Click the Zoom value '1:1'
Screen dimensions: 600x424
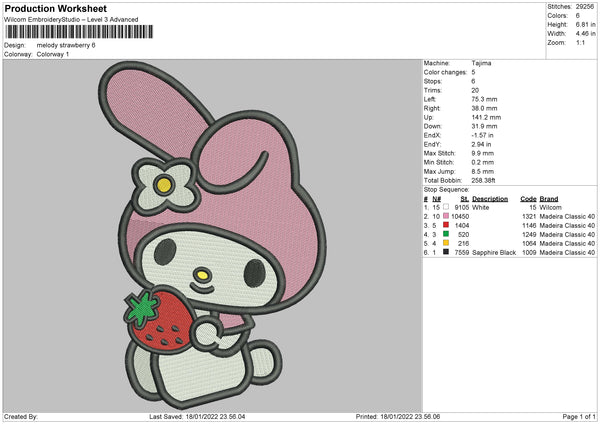pyautogui.click(x=580, y=42)
